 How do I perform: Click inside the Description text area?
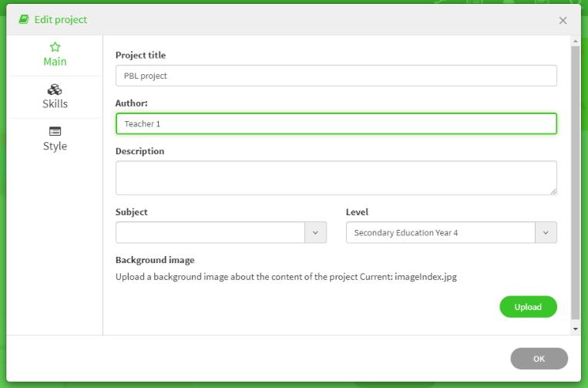tap(336, 177)
